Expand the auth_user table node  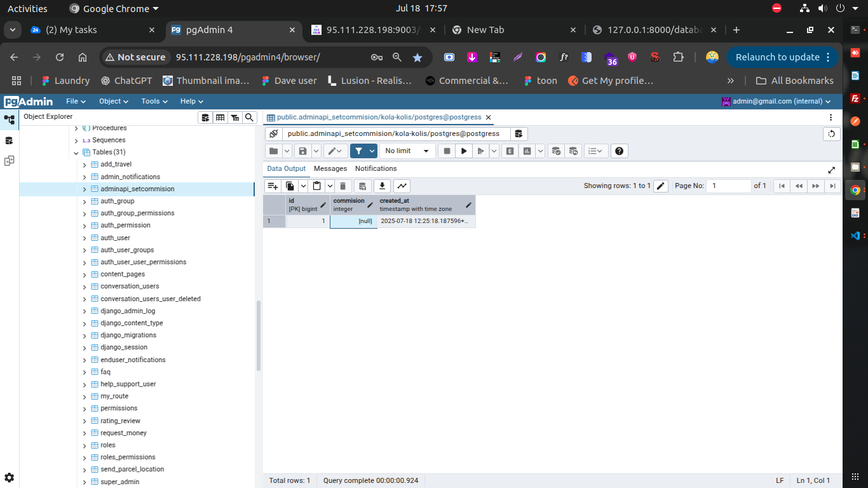pyautogui.click(x=85, y=238)
